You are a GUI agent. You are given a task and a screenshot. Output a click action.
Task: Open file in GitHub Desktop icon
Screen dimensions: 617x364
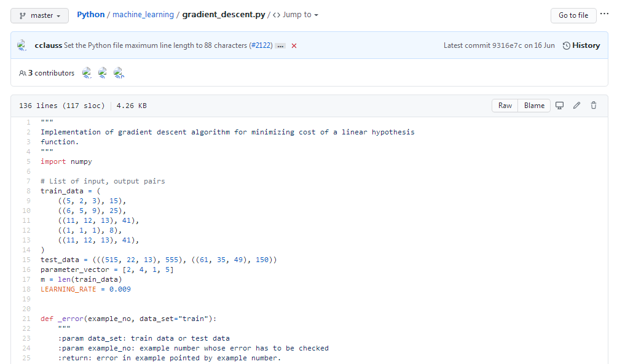559,106
